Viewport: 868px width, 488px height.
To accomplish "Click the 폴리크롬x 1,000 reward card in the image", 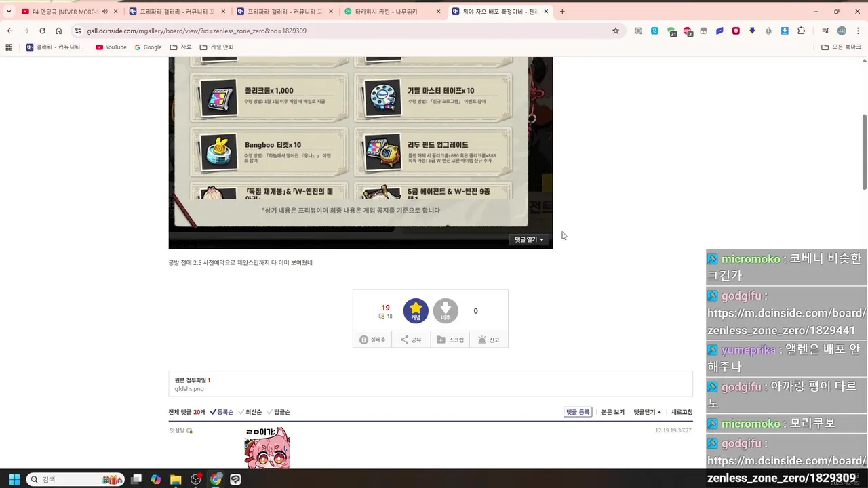I will (x=269, y=98).
